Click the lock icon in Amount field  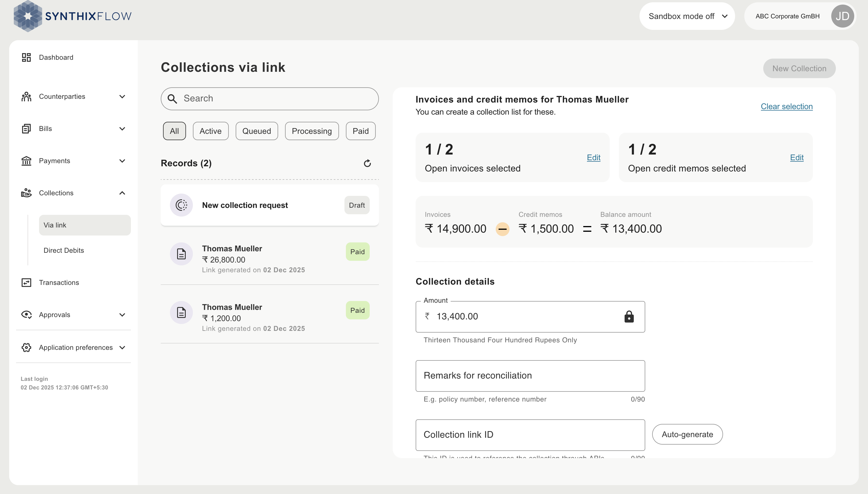(x=629, y=316)
